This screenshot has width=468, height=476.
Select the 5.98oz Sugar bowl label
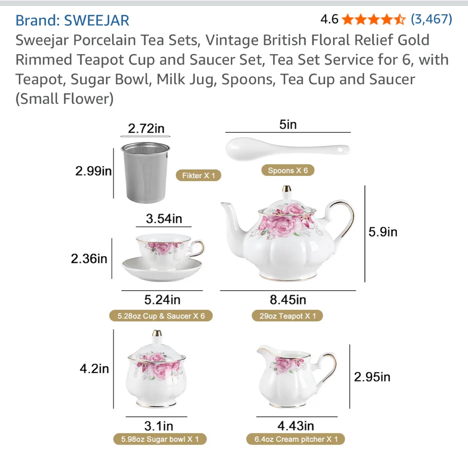tap(159, 440)
